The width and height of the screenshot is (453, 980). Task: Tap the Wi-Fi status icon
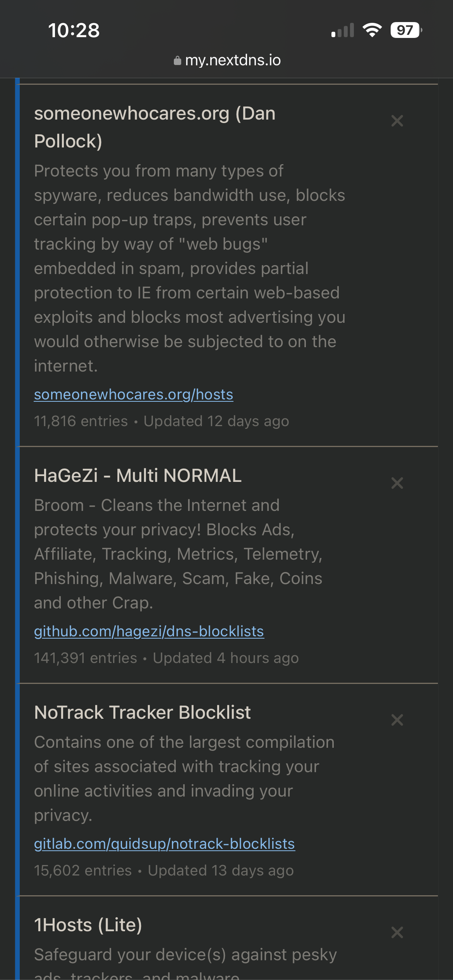372,30
